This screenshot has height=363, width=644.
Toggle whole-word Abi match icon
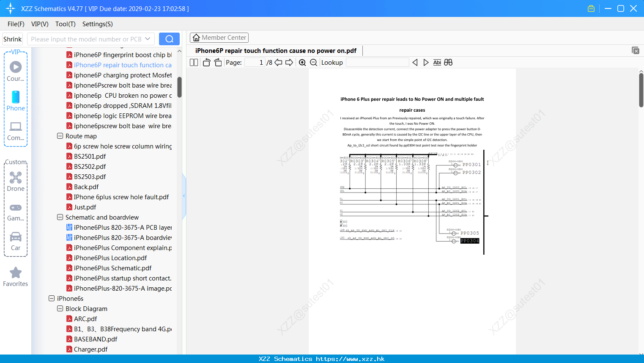point(437,62)
